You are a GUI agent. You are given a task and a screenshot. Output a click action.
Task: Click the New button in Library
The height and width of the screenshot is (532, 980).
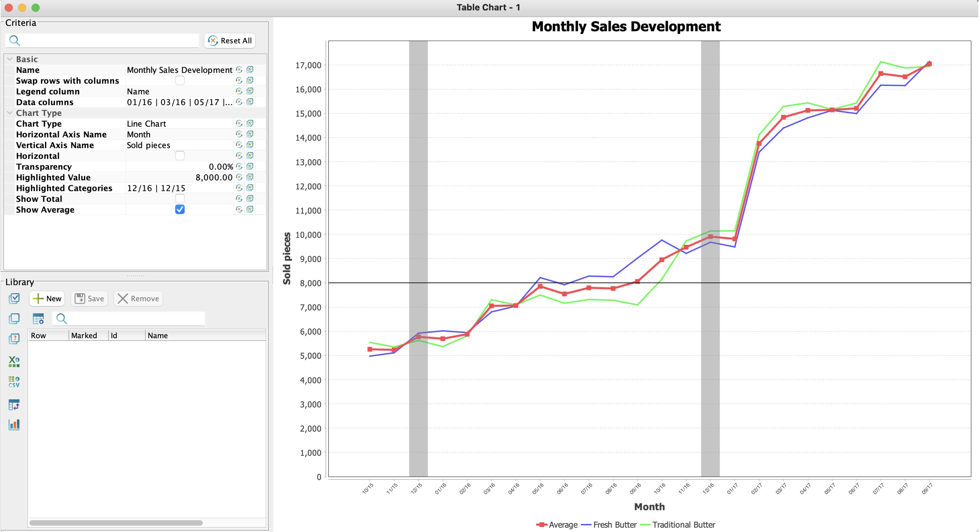coord(47,299)
